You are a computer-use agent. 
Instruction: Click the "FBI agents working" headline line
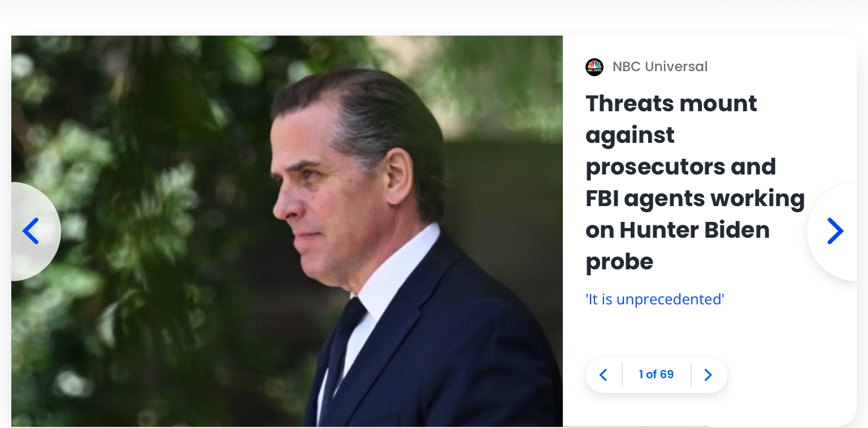point(695,199)
